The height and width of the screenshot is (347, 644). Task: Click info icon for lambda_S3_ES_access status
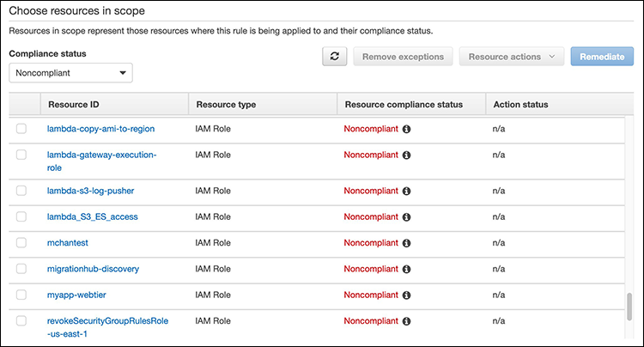click(406, 216)
